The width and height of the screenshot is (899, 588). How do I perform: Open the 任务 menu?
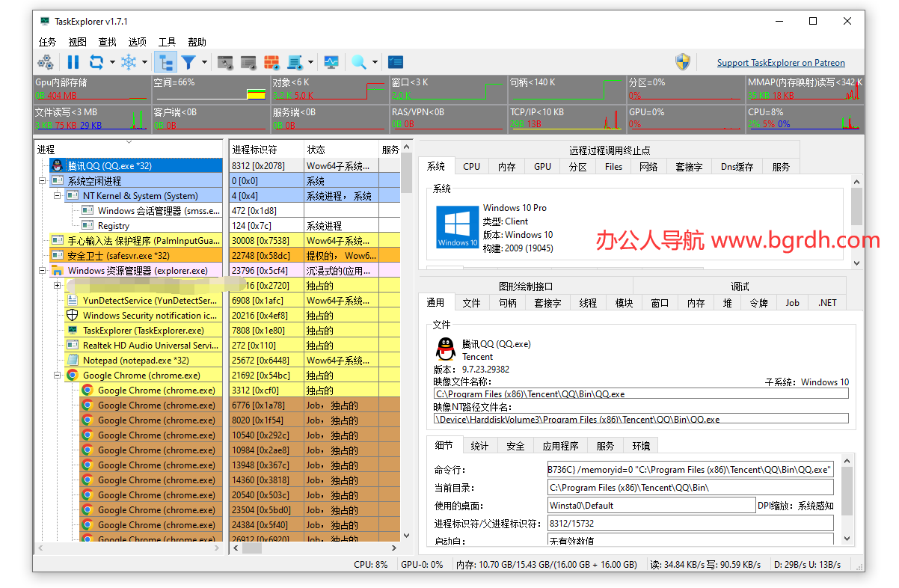point(47,42)
